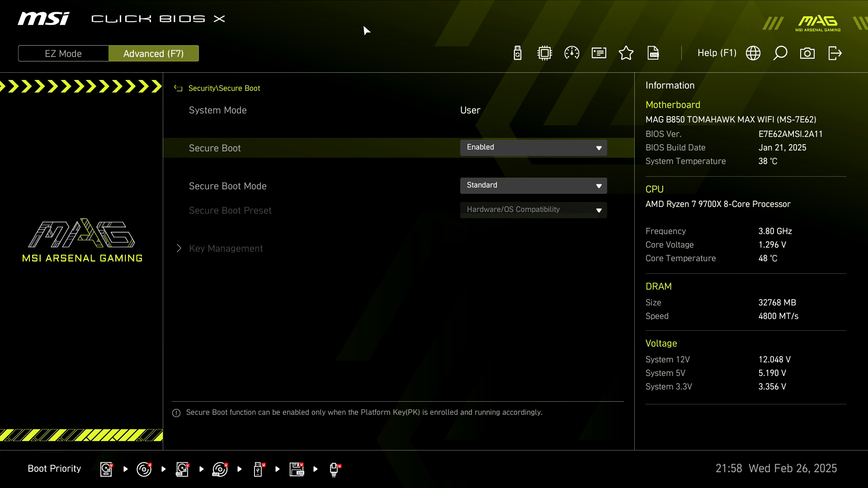The height and width of the screenshot is (488, 868).
Task: Select the network boot priority icon
Action: [334, 469]
